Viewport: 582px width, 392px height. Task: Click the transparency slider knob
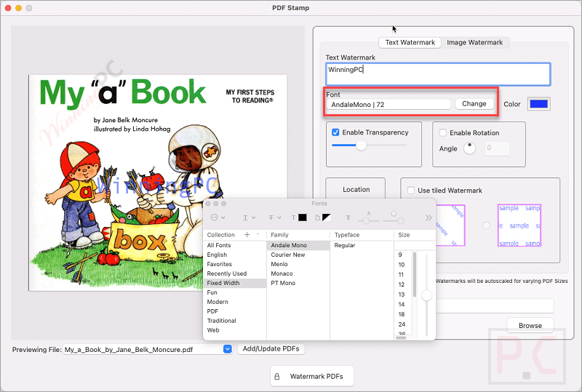pyautogui.click(x=361, y=145)
